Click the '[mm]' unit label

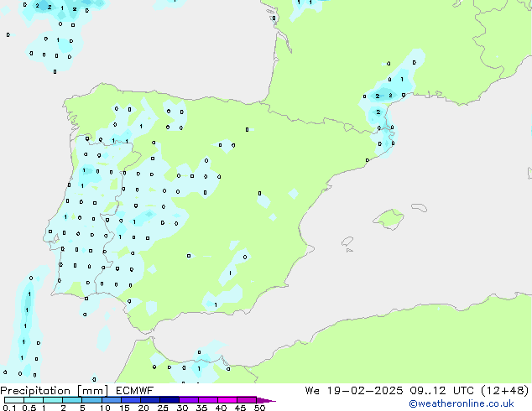pyautogui.click(x=92, y=391)
